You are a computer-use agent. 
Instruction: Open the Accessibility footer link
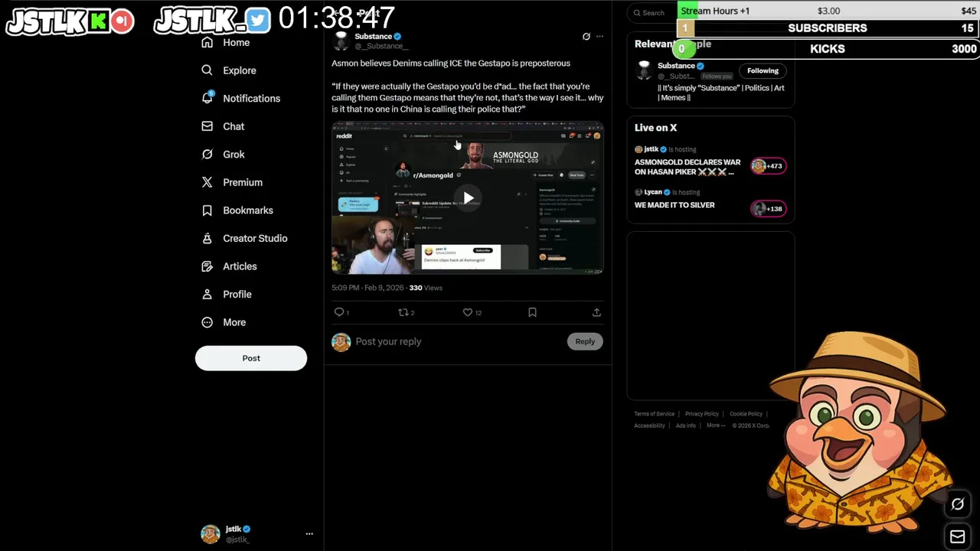tap(649, 425)
